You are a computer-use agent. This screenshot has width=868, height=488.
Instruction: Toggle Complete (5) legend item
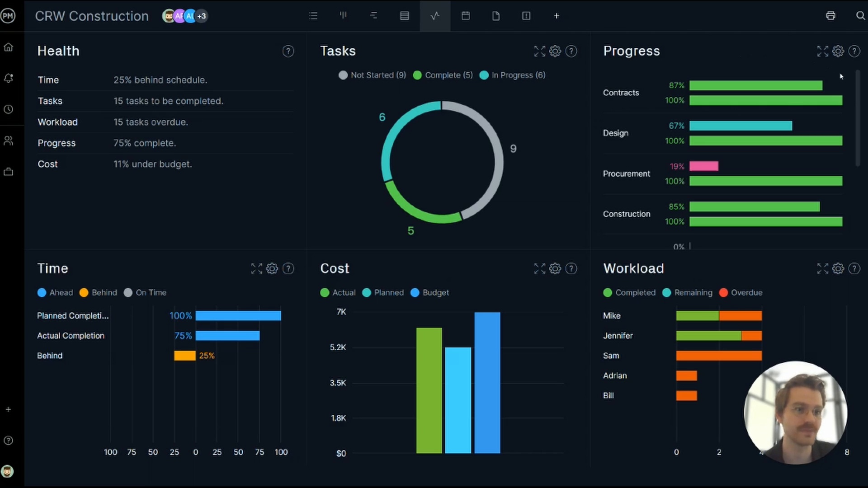click(x=443, y=75)
